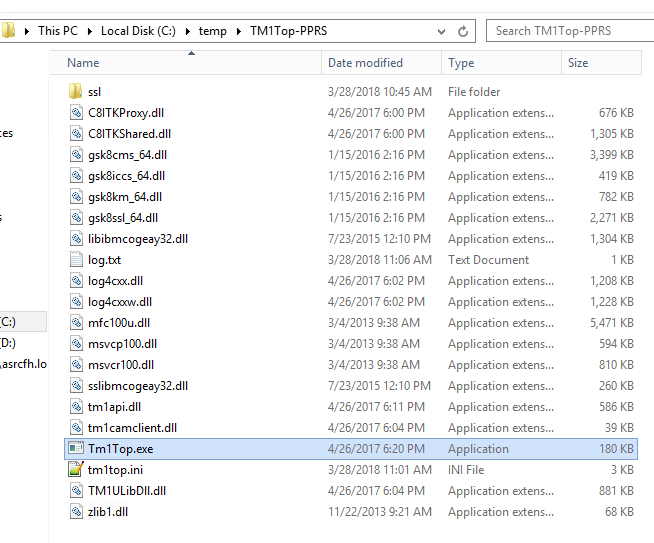This screenshot has height=543, width=654.
Task: Select the tm1top.ini file name
Action: pyautogui.click(x=115, y=470)
